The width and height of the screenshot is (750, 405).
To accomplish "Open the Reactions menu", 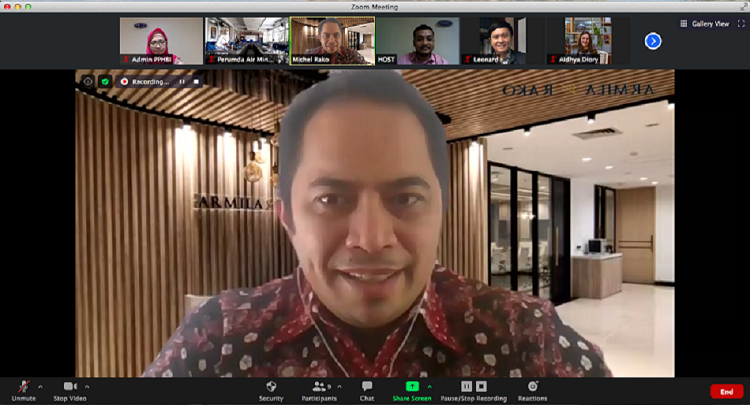I will pos(532,391).
